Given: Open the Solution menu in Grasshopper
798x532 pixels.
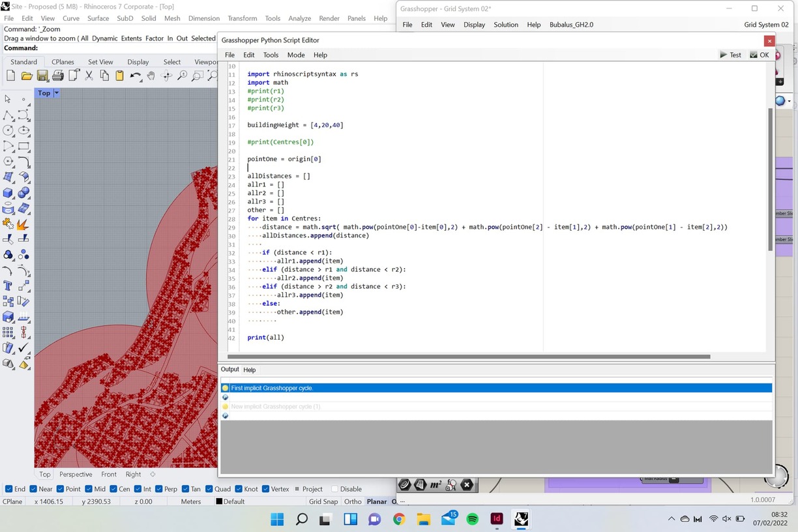Looking at the screenshot, I should pyautogui.click(x=506, y=25).
